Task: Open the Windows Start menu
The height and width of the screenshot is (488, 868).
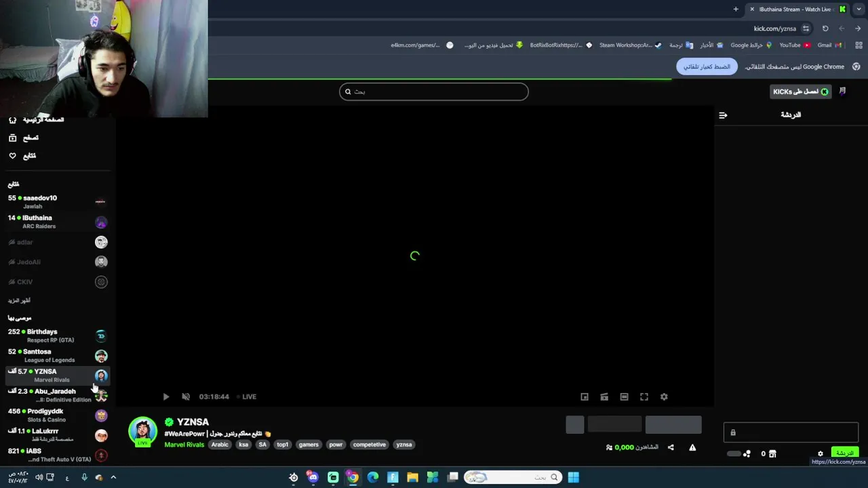Action: [573, 477]
